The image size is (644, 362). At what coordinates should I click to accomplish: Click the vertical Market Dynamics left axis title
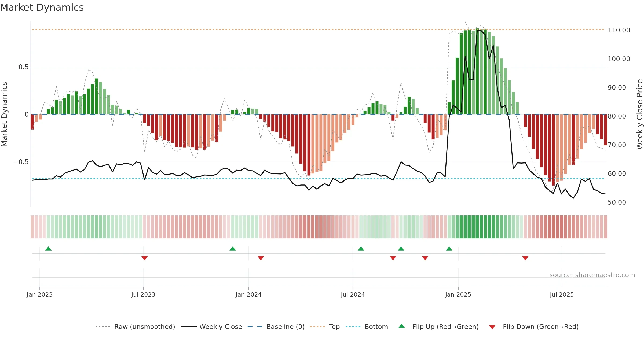[x=4, y=114]
